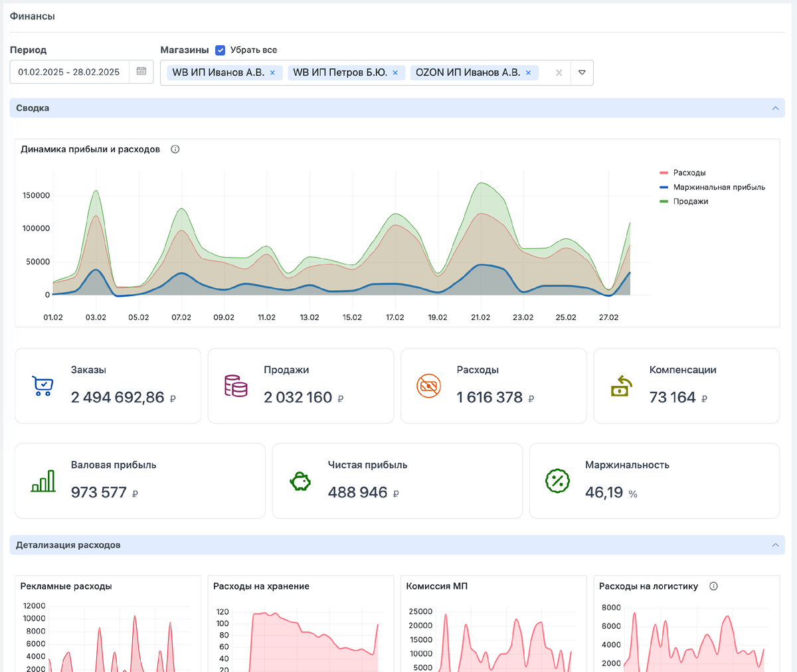
Task: Click the 150000 label on profit chart axis
Action: tap(37, 196)
